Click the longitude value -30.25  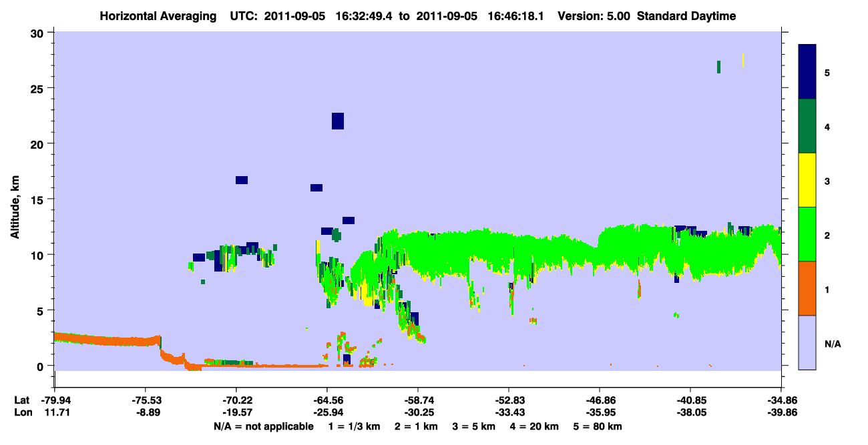coord(417,412)
